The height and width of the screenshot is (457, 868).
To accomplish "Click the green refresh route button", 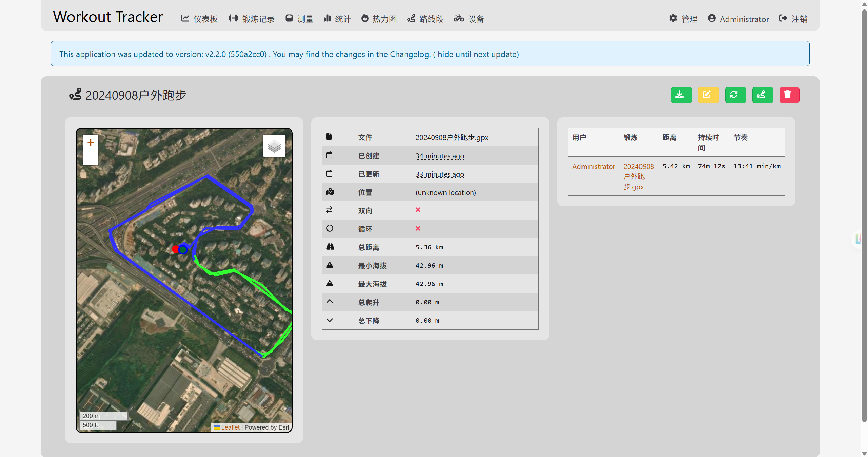I will click(735, 95).
